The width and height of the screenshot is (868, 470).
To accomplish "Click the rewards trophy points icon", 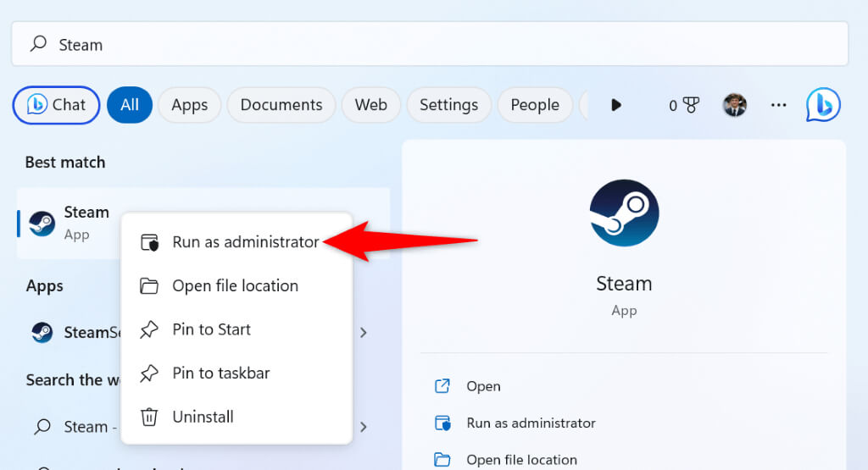I will click(x=684, y=105).
